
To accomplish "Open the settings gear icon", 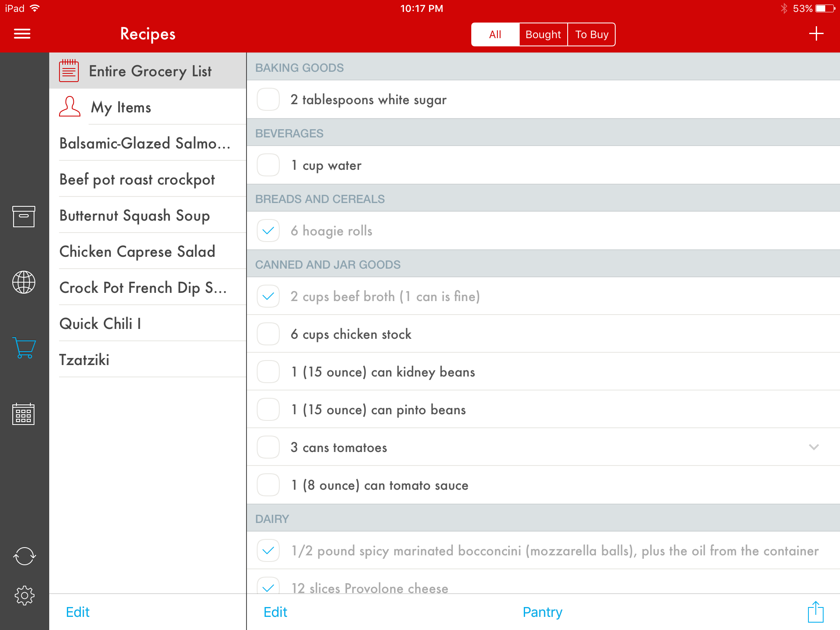I will [x=24, y=595].
